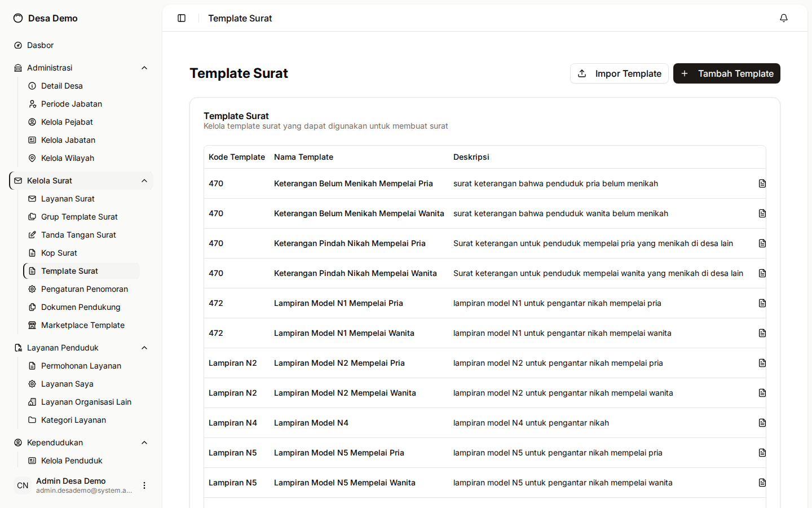Click the Detail Desa info icon
This screenshot has height=508, width=812.
click(32, 86)
